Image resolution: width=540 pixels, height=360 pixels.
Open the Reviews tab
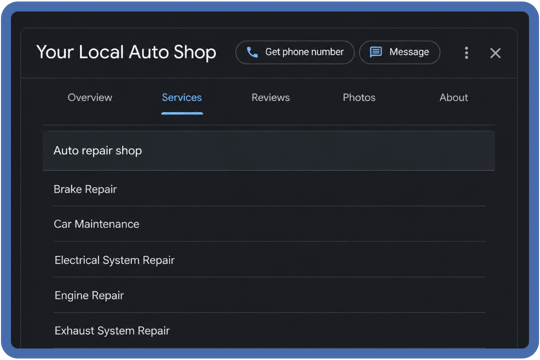point(271,97)
